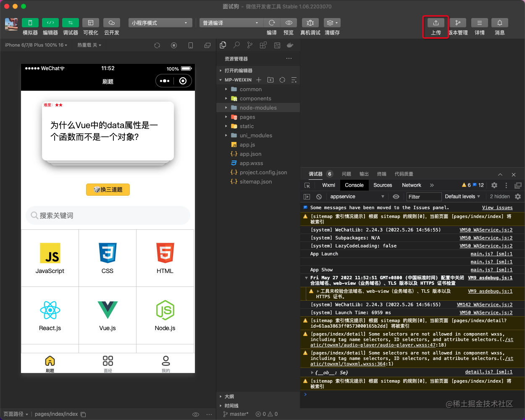Tap the Vue.js category tile
This screenshot has height=420, width=525.
108,315
